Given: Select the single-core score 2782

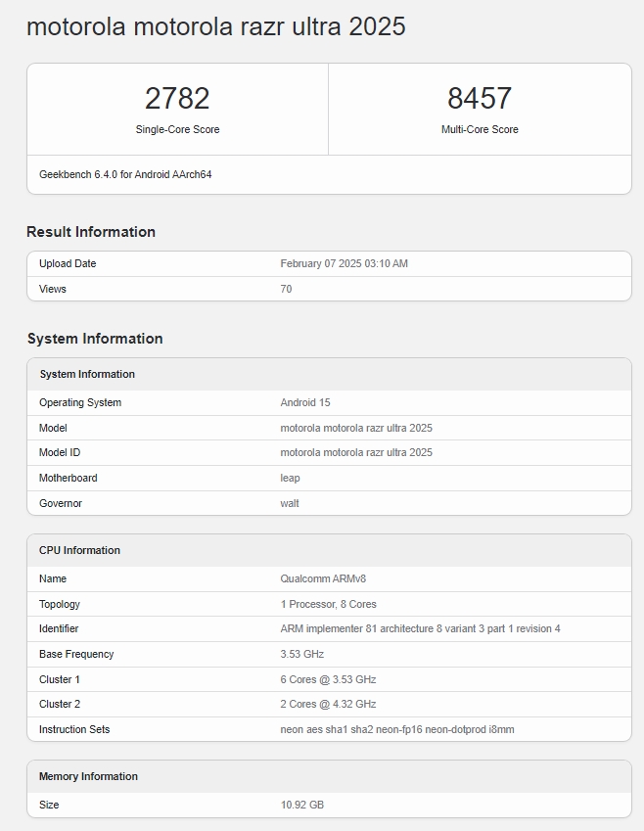Looking at the screenshot, I should pos(177,98).
